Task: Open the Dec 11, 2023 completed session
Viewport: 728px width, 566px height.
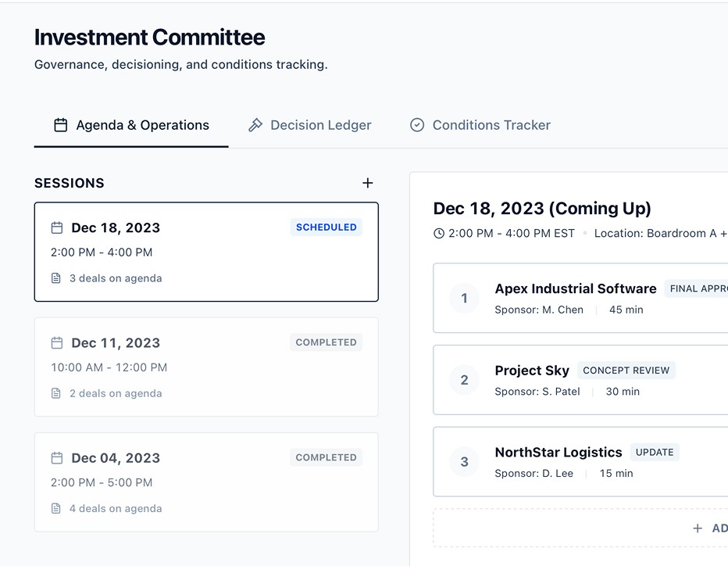Action: pyautogui.click(x=206, y=367)
